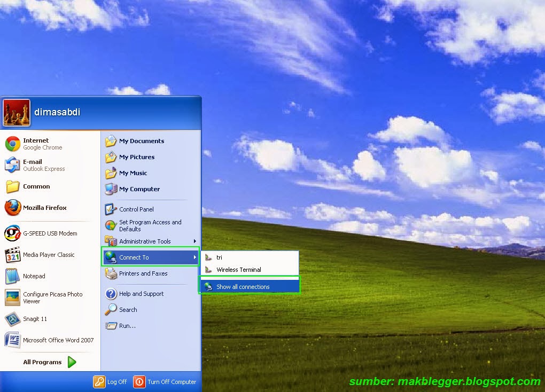Click the Configure Picasa Photo Viewer icon
Viewport: 545px width, 392px height.
coord(12,297)
